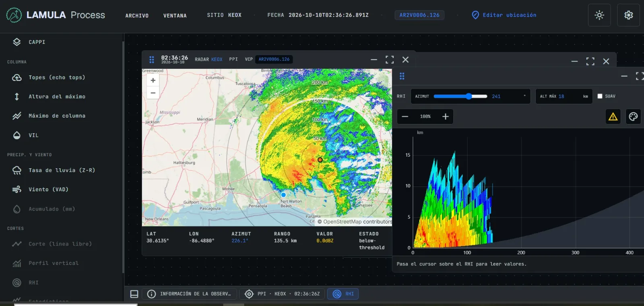
Task: Zoom in on the PPI map
Action: [x=153, y=81]
